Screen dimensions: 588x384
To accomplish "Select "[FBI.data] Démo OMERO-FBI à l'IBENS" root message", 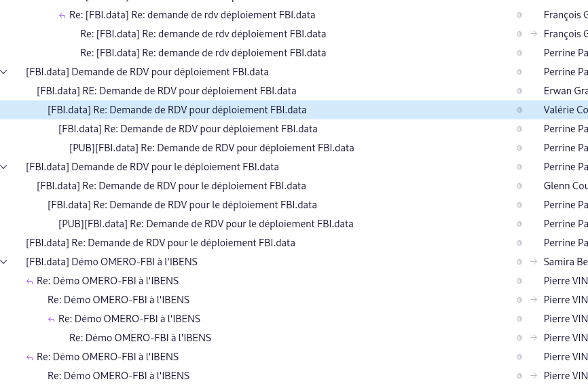I will [111, 262].
